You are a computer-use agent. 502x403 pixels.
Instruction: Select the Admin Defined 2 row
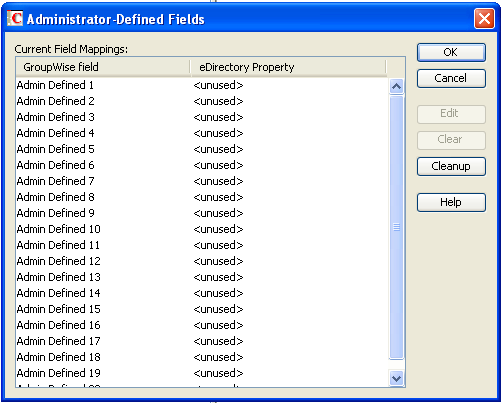click(202, 101)
